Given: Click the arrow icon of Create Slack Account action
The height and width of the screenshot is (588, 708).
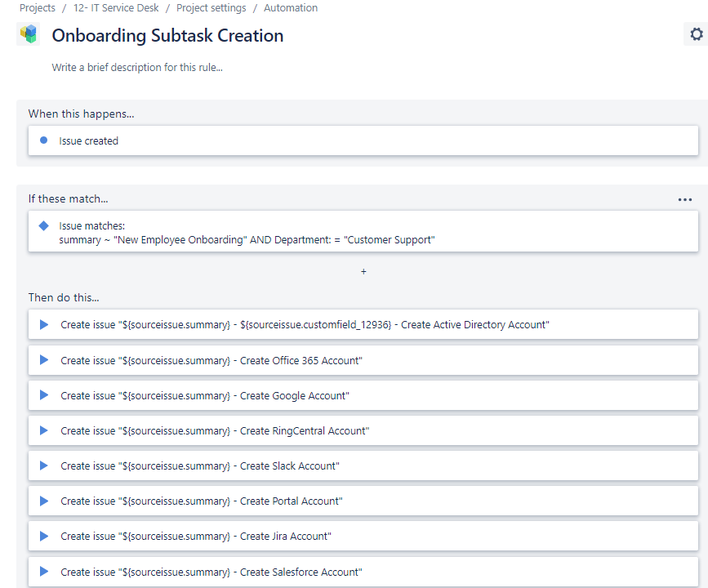Looking at the screenshot, I should click(x=44, y=465).
